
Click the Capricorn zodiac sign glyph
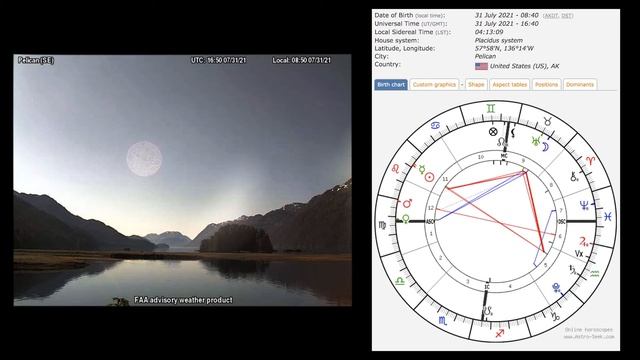[555, 316]
